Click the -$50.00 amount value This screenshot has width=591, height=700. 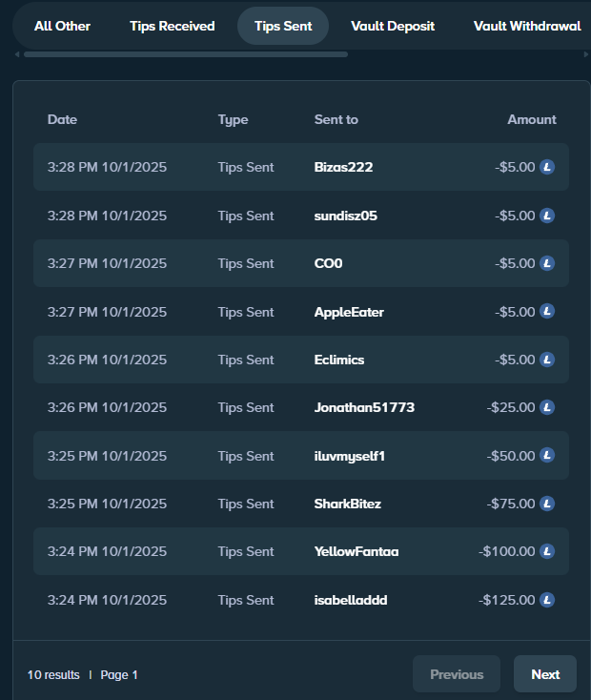[x=511, y=456]
